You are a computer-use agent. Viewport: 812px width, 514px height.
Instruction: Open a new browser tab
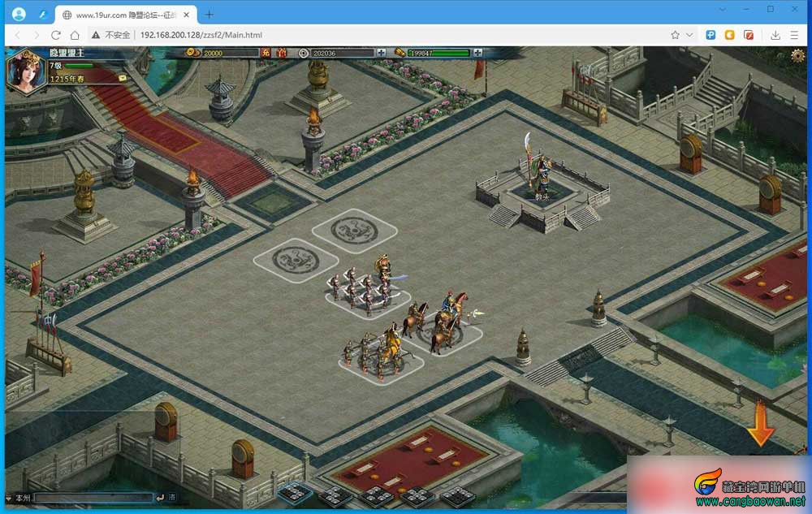coord(209,15)
